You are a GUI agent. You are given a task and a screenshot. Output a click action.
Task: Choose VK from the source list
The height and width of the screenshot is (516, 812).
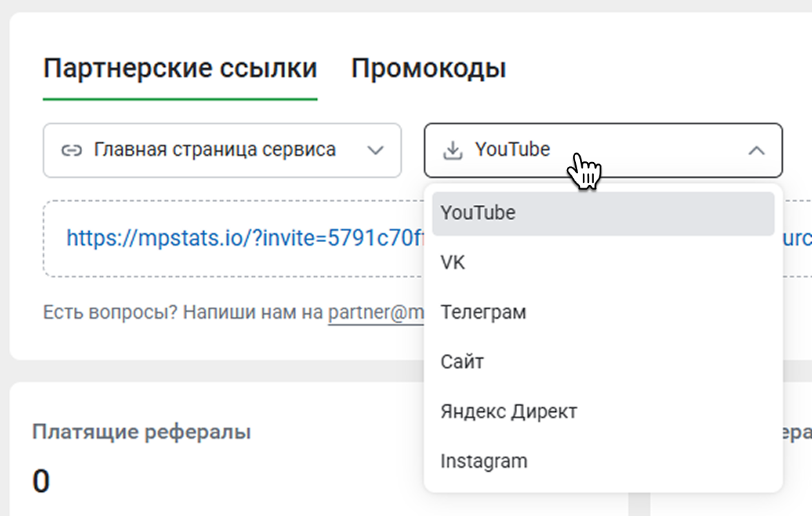(453, 263)
